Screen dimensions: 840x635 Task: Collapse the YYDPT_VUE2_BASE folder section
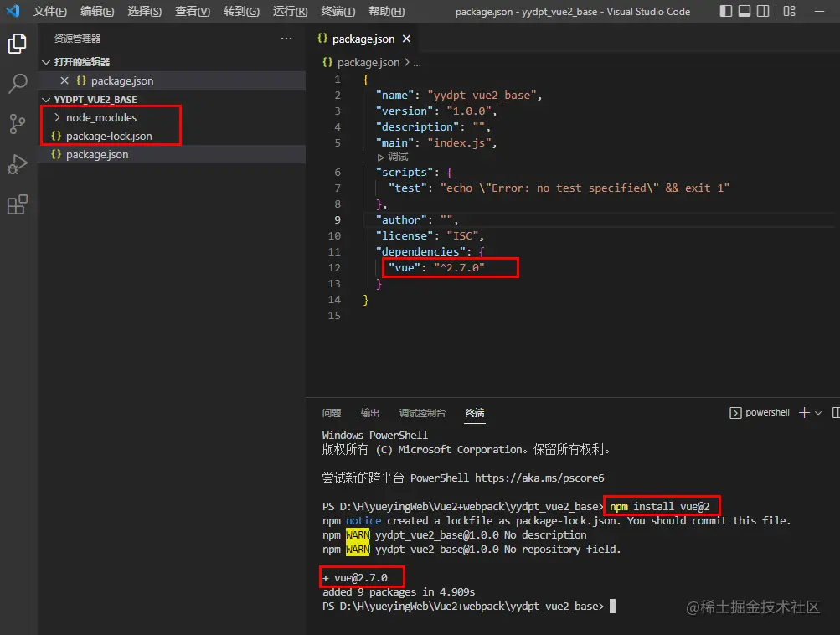tap(46, 100)
